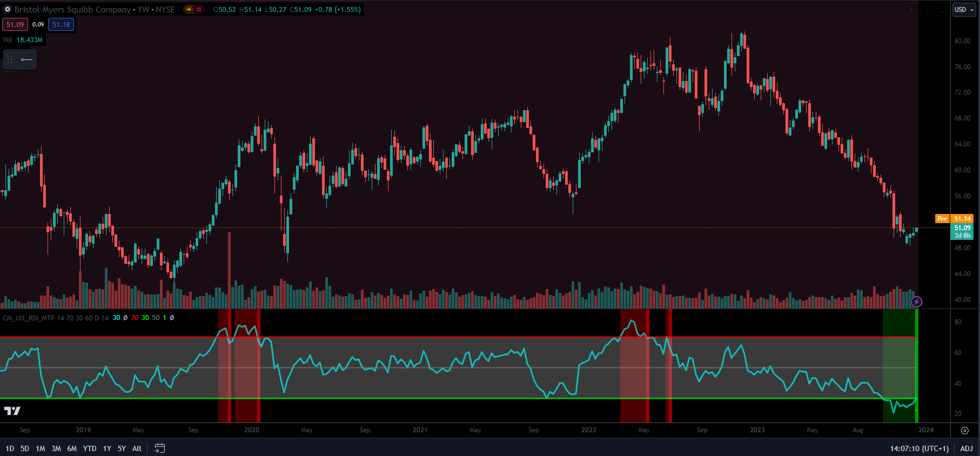Click the orange sun pre-market session icon

pos(189,9)
